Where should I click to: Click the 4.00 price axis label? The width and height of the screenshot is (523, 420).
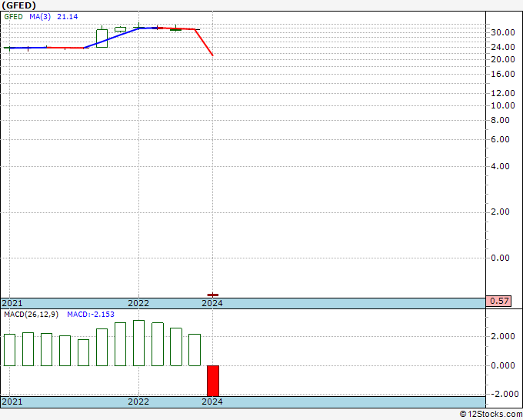pyautogui.click(x=501, y=166)
